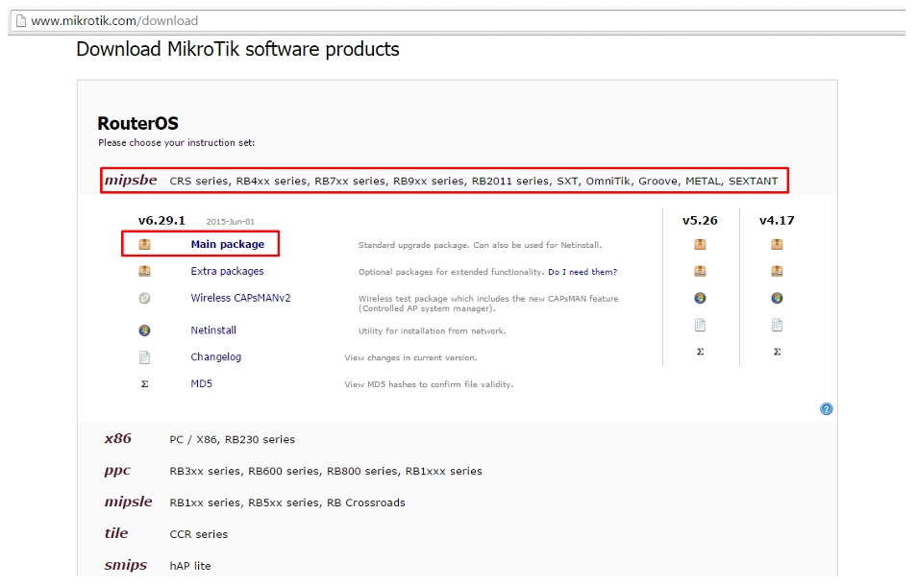Image resolution: width=917 pixels, height=588 pixels.
Task: Click the Changelog document icon for v6.29.1
Action: (144, 357)
